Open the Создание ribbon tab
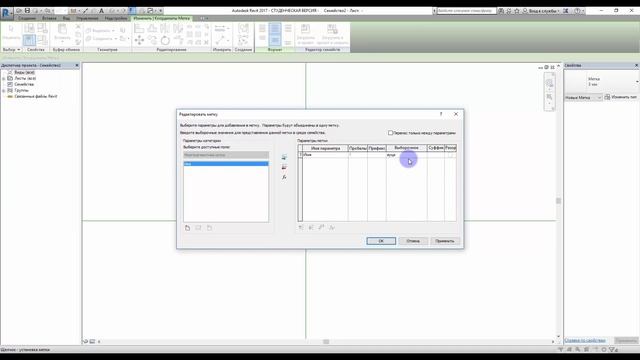 click(x=27, y=18)
